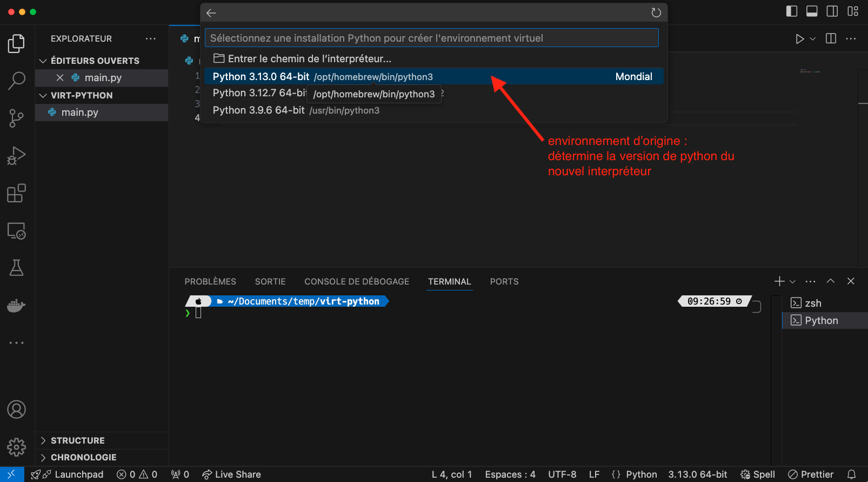
Task: Open the run button dropdown arrow
Action: [812, 39]
